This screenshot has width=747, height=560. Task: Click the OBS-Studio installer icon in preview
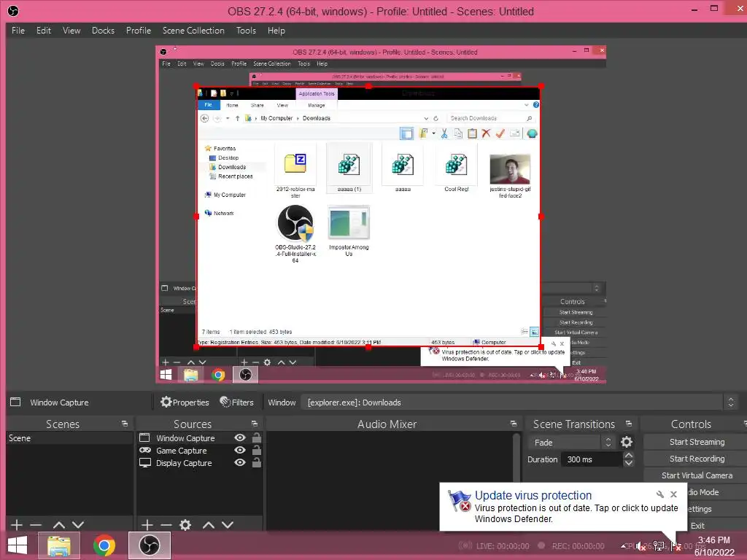(295, 223)
